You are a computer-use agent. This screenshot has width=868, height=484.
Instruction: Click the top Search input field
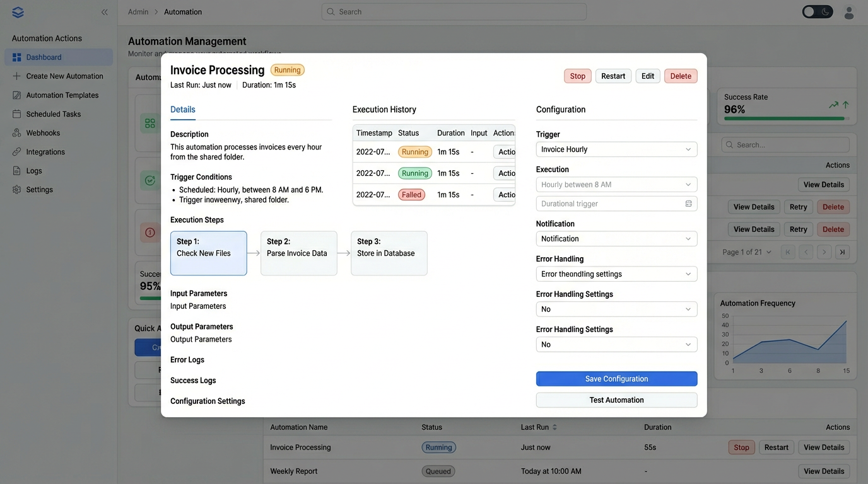[x=454, y=12]
